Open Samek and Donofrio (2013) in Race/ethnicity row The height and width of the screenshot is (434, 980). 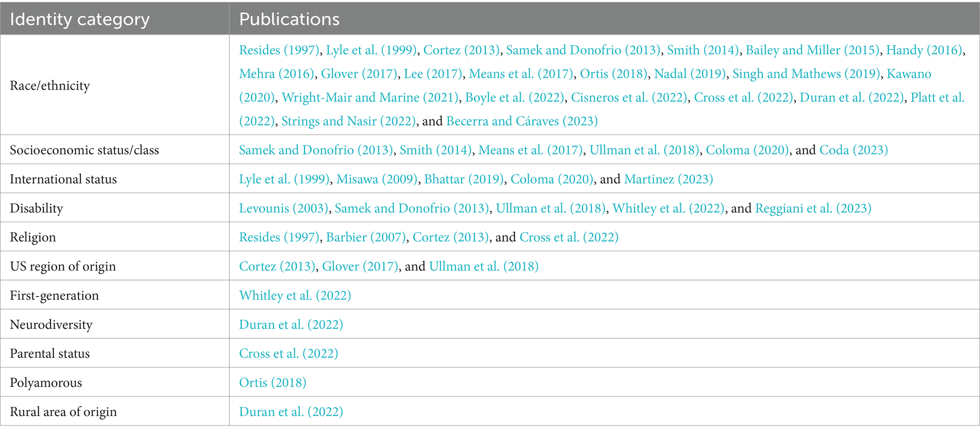[x=583, y=50]
